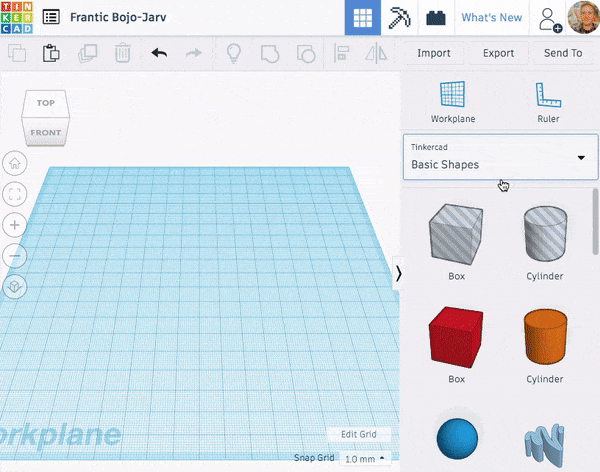Click the Zoom out minus button
Image resolution: width=600 pixels, height=472 pixels.
[x=15, y=256]
